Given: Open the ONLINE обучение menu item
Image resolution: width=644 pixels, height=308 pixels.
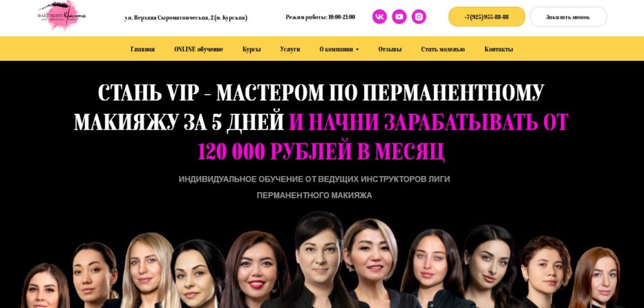Looking at the screenshot, I should (198, 49).
